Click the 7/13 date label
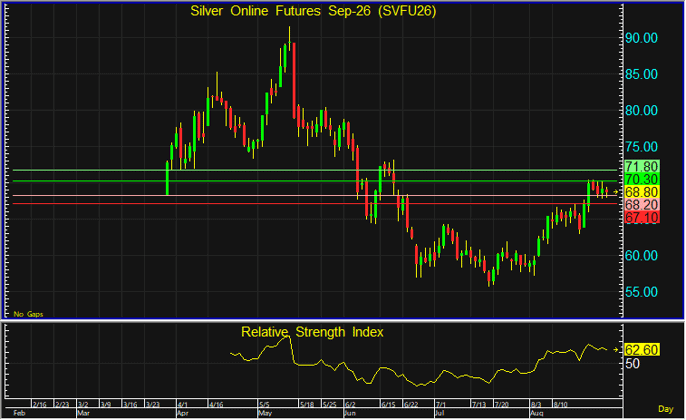 (x=479, y=405)
